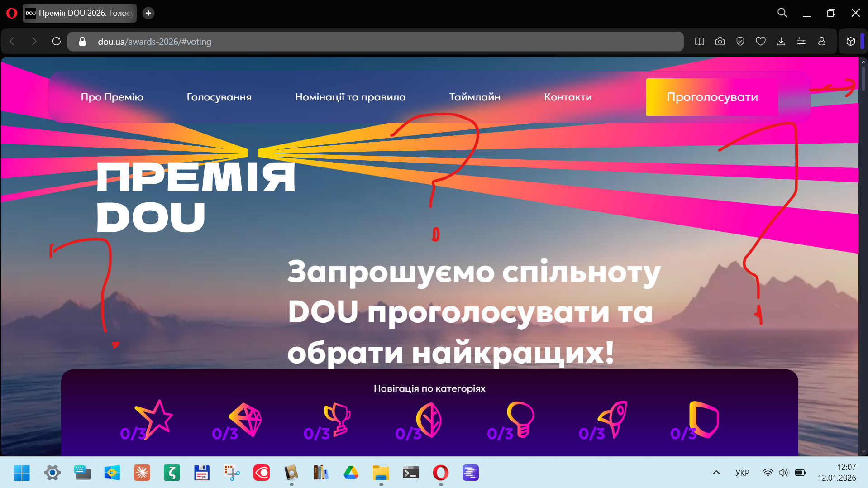Open the extensions cube icon

click(x=851, y=41)
